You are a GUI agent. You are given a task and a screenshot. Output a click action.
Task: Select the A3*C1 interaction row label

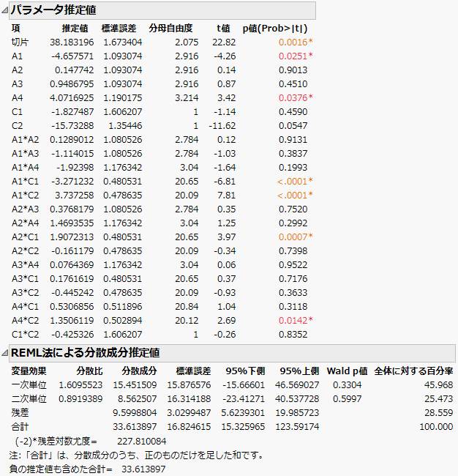pos(26,279)
